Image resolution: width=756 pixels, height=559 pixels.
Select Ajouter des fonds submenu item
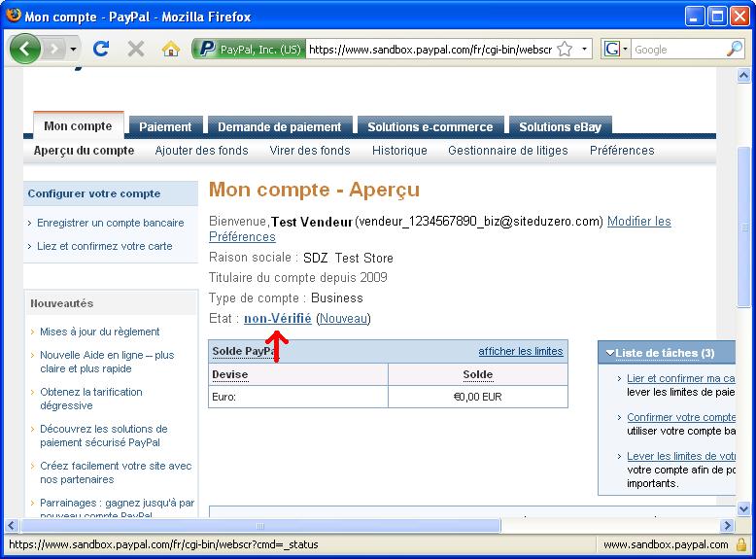point(201,151)
